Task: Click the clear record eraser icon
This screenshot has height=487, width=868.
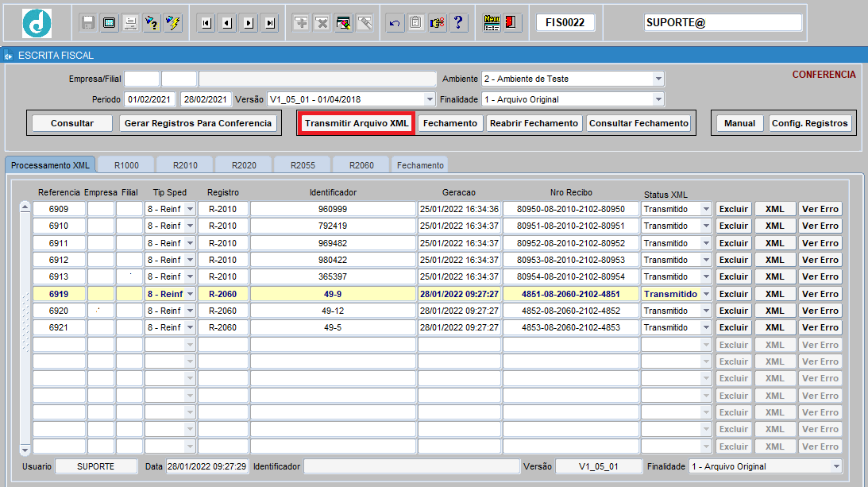Action: 343,23
